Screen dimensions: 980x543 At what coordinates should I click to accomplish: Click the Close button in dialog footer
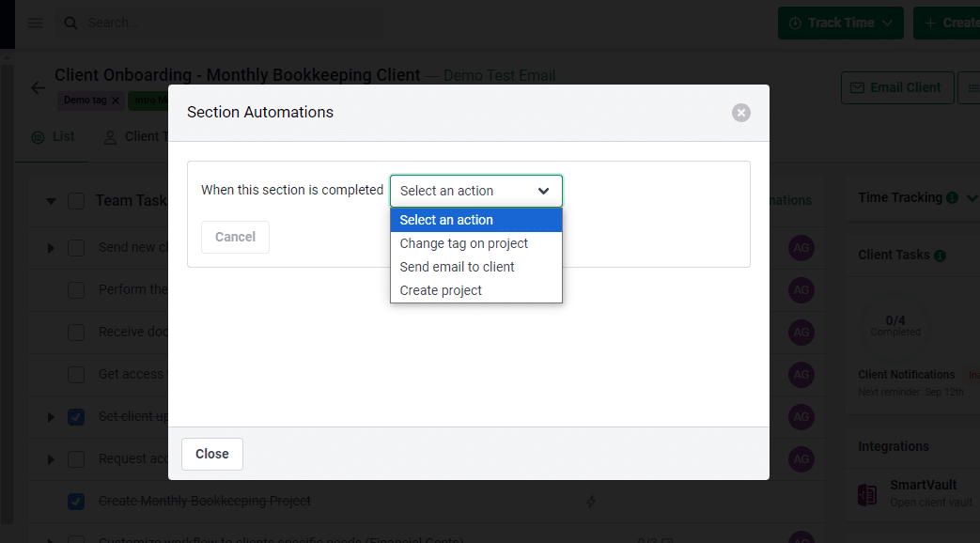211,455
